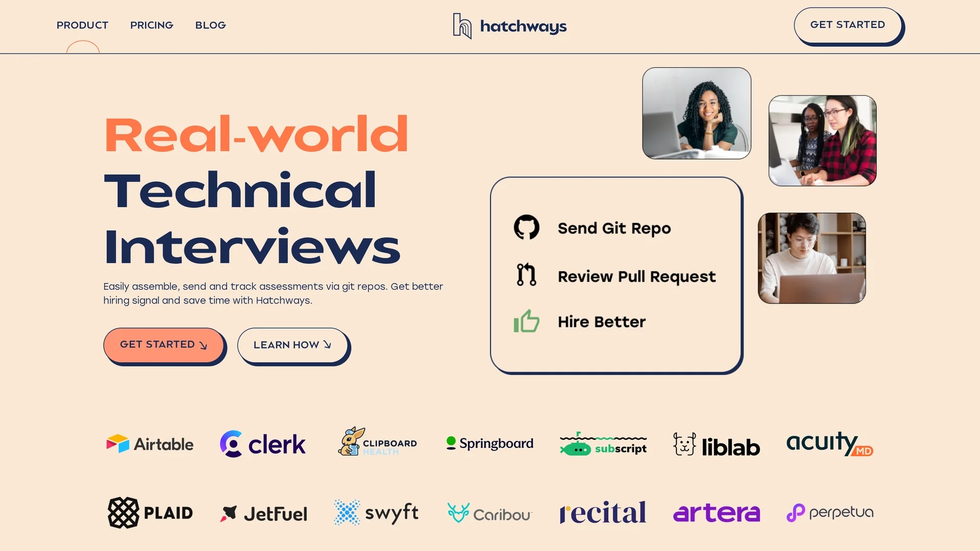Image resolution: width=980 pixels, height=551 pixels.
Task: Click the Hatchways logo in header
Action: 509,26
